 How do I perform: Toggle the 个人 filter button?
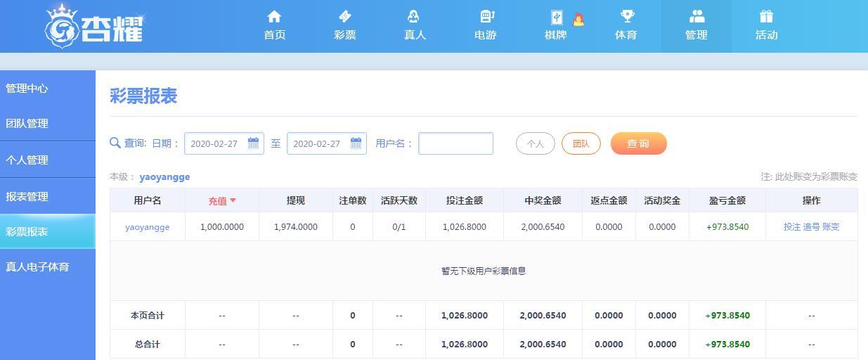coord(536,143)
